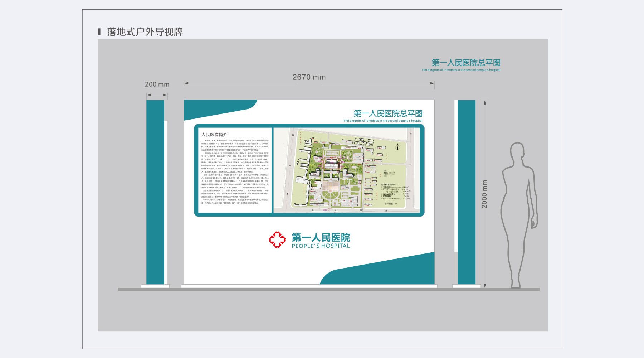Click the north compass symbol on the map
The image size is (644, 358).
pos(397,147)
